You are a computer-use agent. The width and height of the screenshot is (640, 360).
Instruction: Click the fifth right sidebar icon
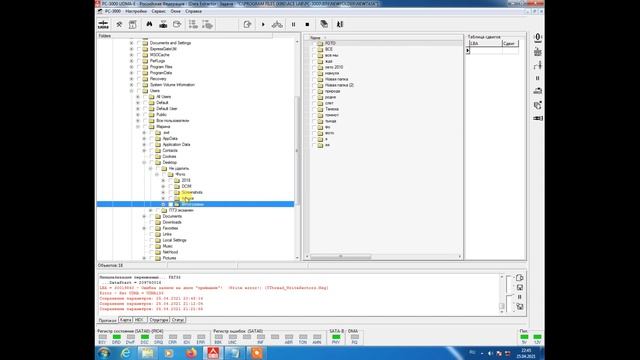tap(538, 91)
